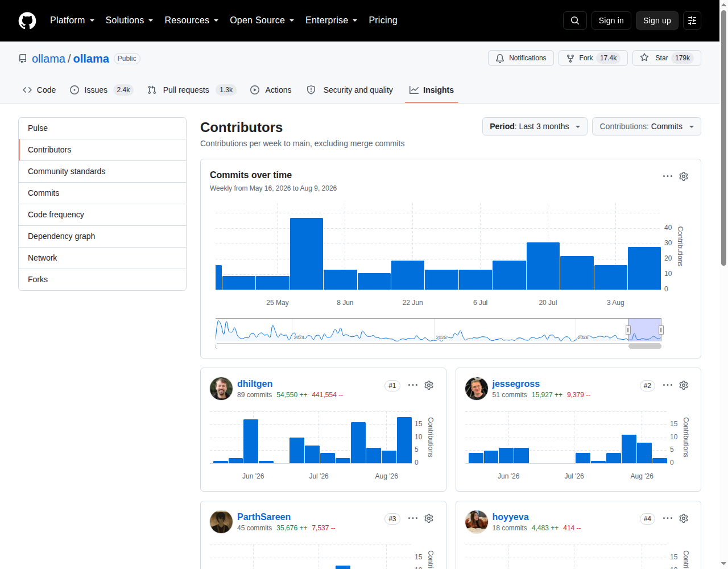View dhiltgen's avatar profile picture
Image resolution: width=728 pixels, height=569 pixels.
[x=221, y=389]
